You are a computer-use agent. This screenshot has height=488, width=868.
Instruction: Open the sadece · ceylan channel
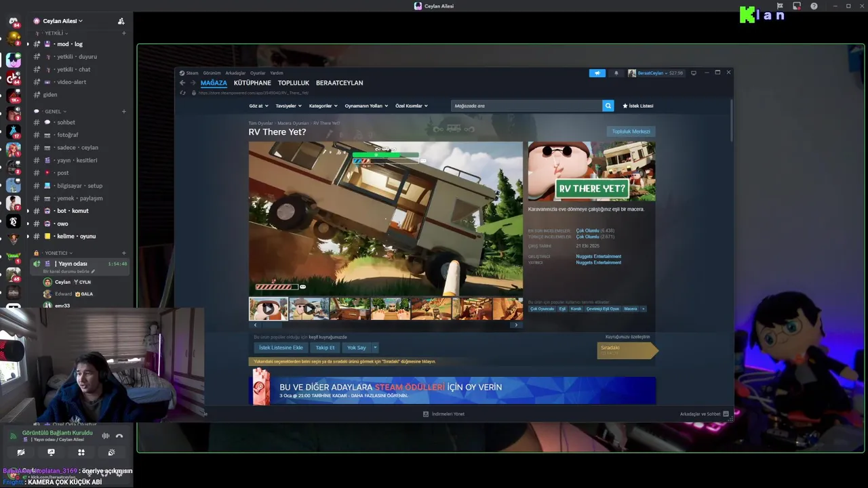click(79, 148)
